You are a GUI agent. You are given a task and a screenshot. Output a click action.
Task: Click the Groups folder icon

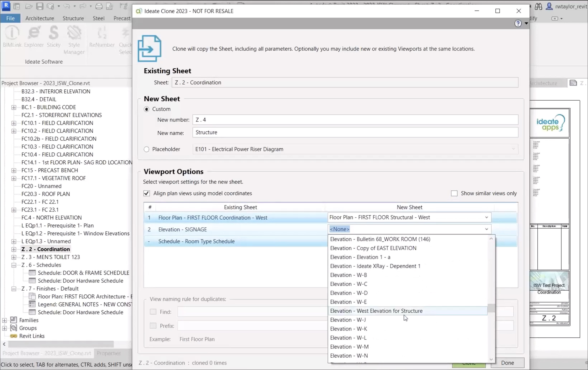13,328
